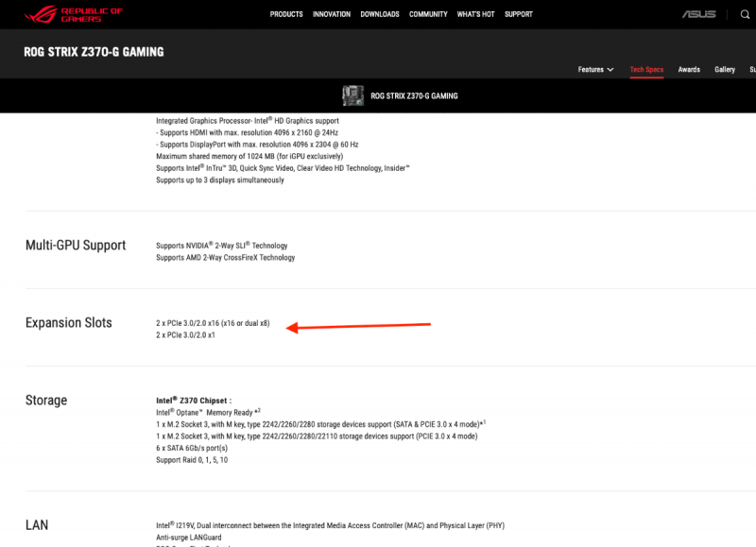This screenshot has width=756, height=547.
Task: Go to DOWNLOADS in top navigation
Action: 380,14
